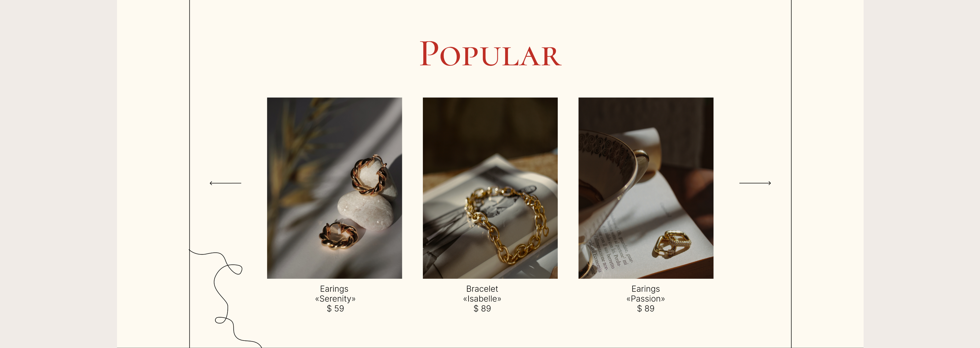
Task: Click the Earings label above Passion
Action: click(x=646, y=289)
